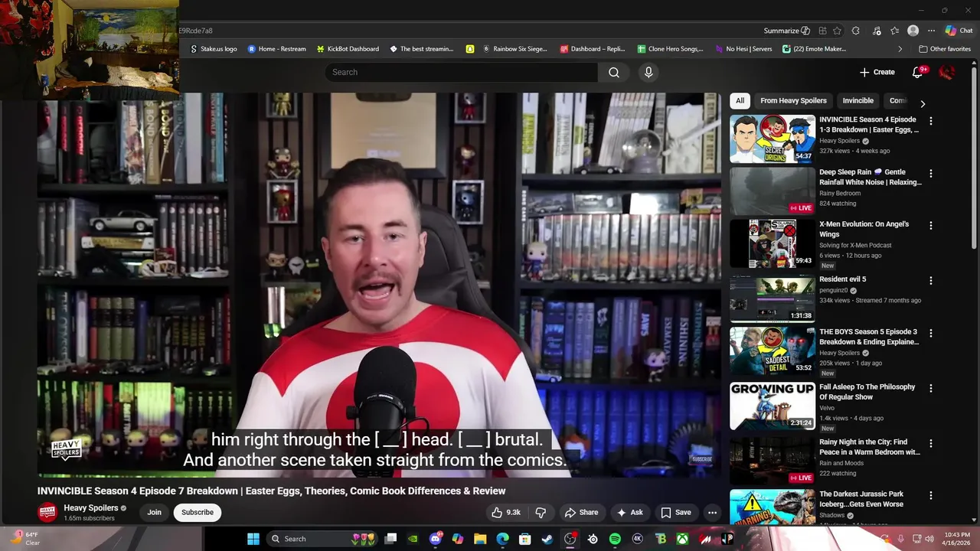Open options for Fall Asleep To The Philosophy video
This screenshot has width=980, height=551.
pos(931,389)
